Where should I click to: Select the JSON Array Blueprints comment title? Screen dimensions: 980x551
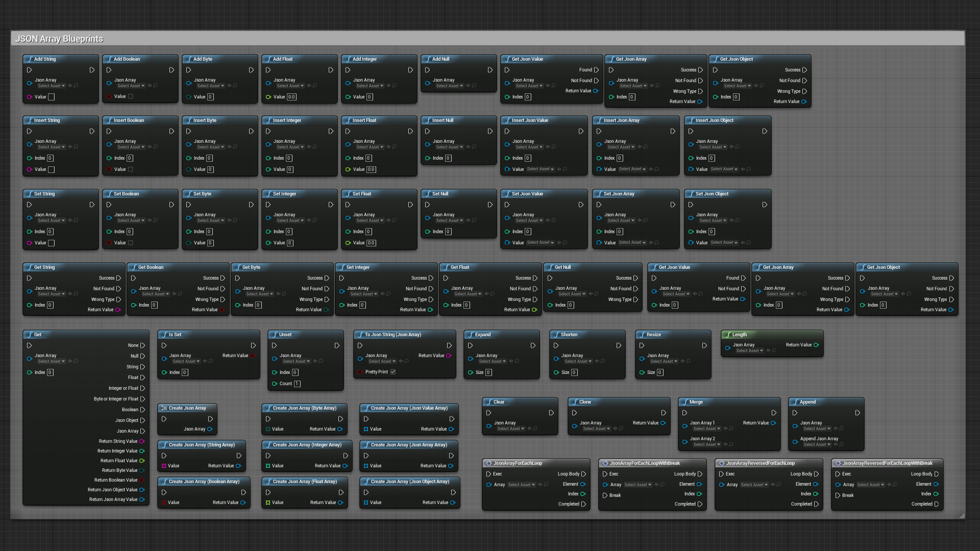59,39
